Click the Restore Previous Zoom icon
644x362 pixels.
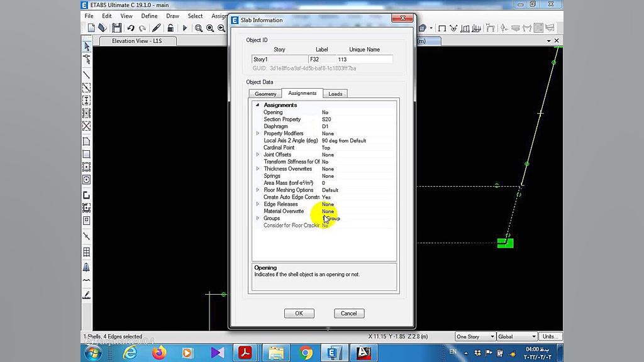point(221,28)
